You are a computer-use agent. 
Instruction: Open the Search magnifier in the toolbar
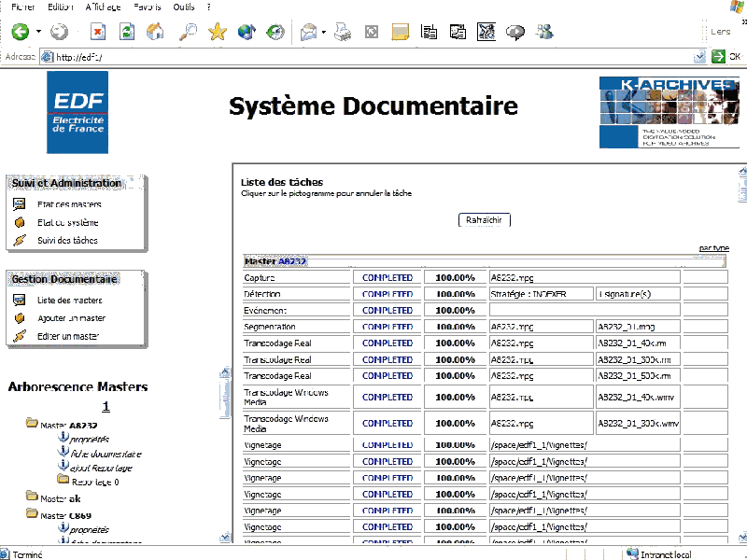point(188,32)
